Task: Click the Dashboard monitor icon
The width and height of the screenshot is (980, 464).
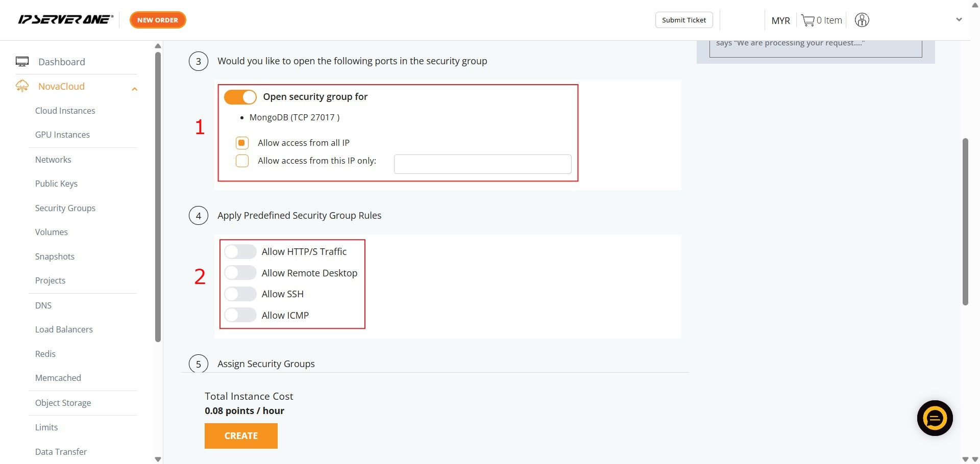Action: 22,62
